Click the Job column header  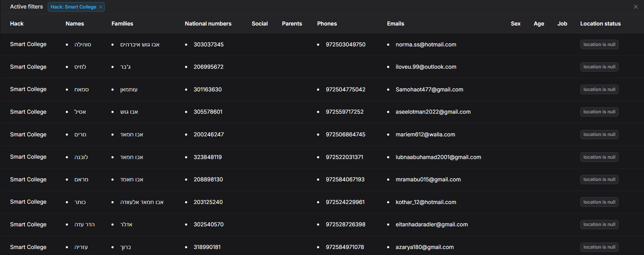point(562,24)
